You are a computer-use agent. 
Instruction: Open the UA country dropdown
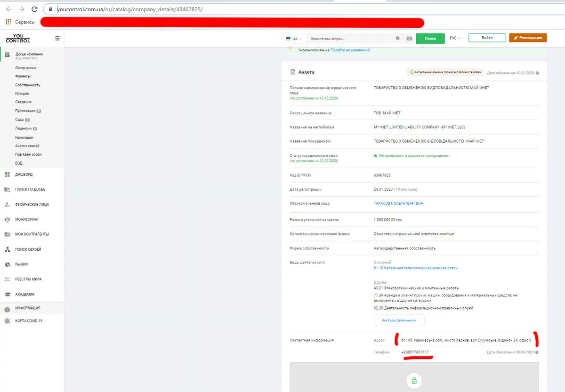tap(294, 39)
